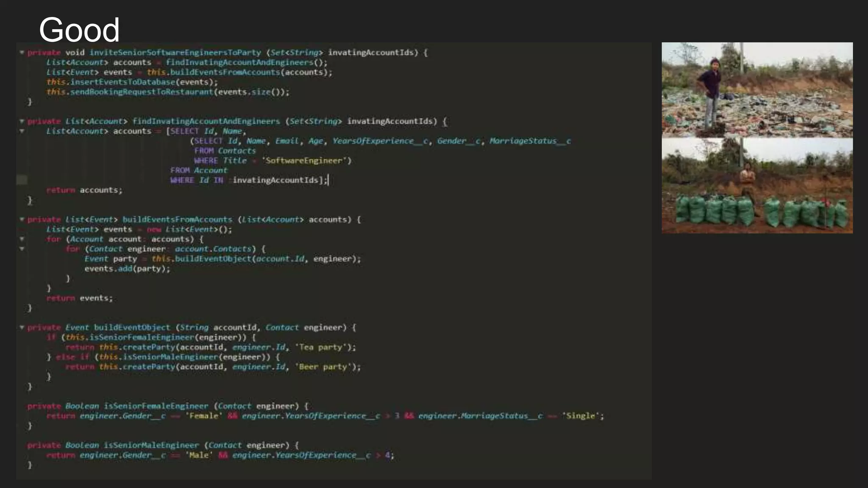The height and width of the screenshot is (488, 868).
Task: Open the bottom photo with green trash bags
Action: point(757,186)
